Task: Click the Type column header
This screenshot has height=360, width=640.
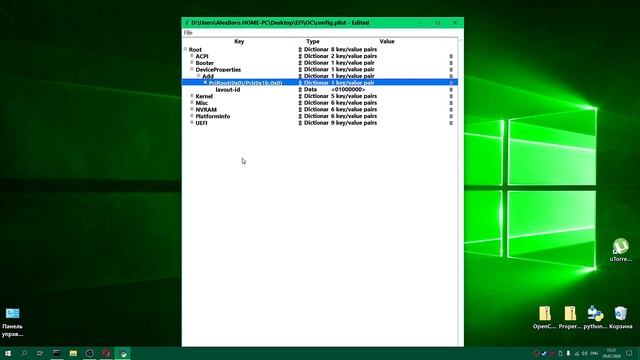Action: tap(313, 41)
